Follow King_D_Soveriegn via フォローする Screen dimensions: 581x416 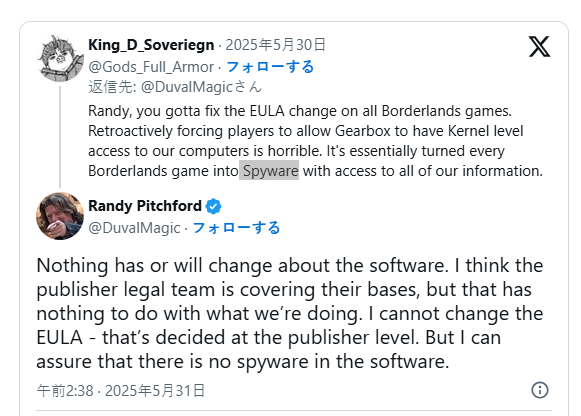pyautogui.click(x=270, y=67)
